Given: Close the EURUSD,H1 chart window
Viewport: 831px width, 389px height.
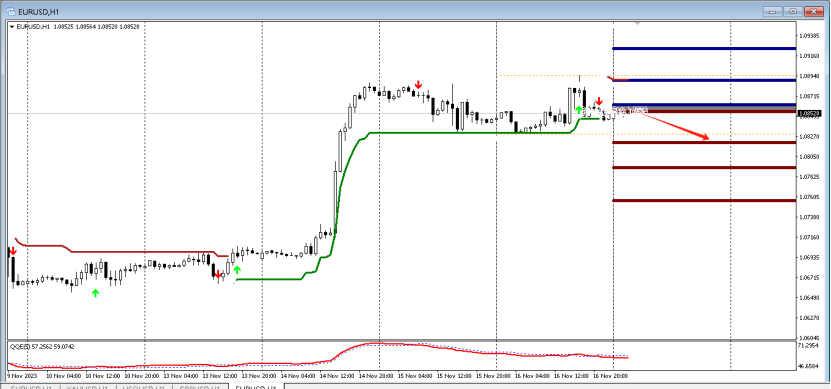Looking at the screenshot, I should (x=814, y=11).
